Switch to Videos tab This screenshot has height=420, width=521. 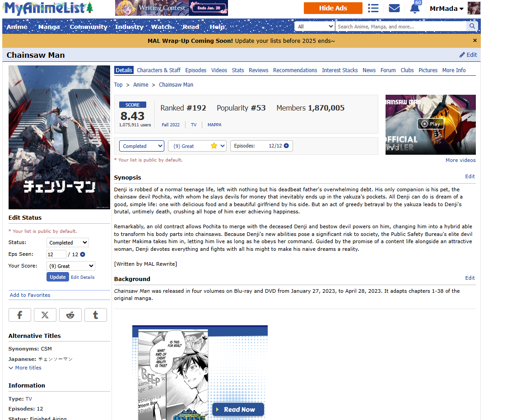pos(219,70)
